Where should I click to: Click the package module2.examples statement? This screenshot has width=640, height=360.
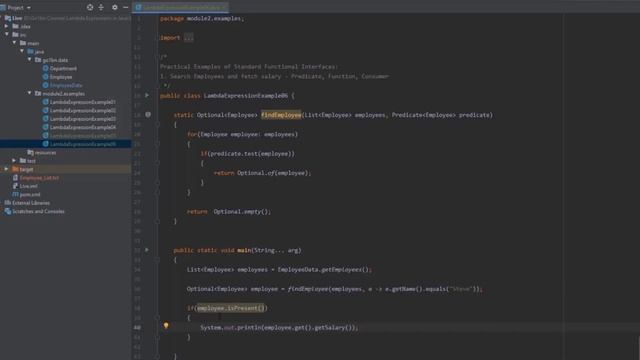click(202, 18)
